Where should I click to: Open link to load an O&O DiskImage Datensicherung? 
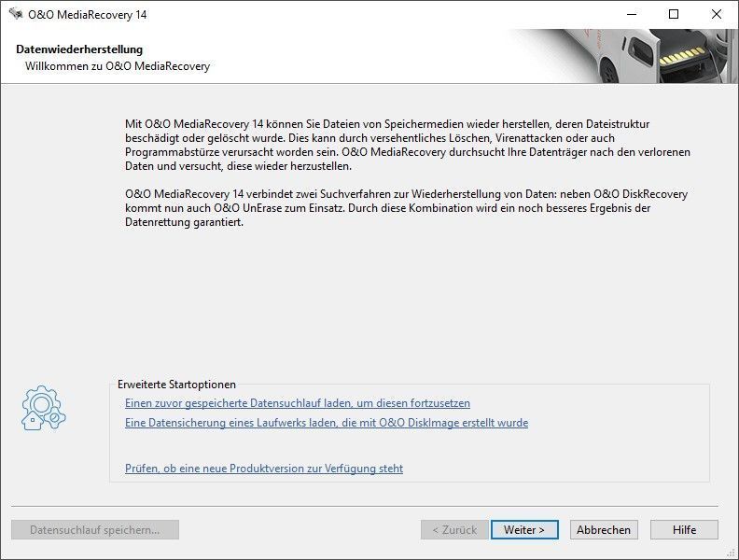click(326, 423)
